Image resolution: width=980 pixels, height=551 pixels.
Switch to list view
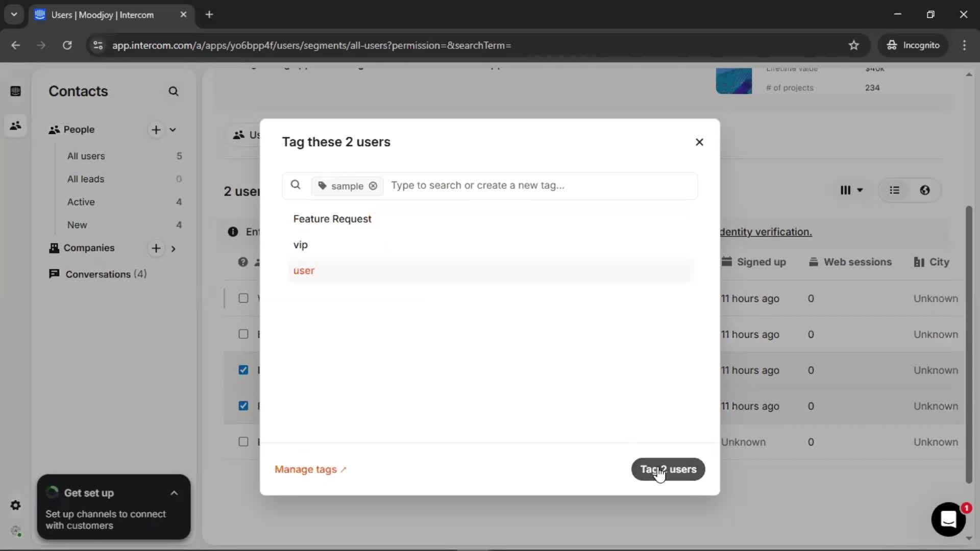pos(895,190)
